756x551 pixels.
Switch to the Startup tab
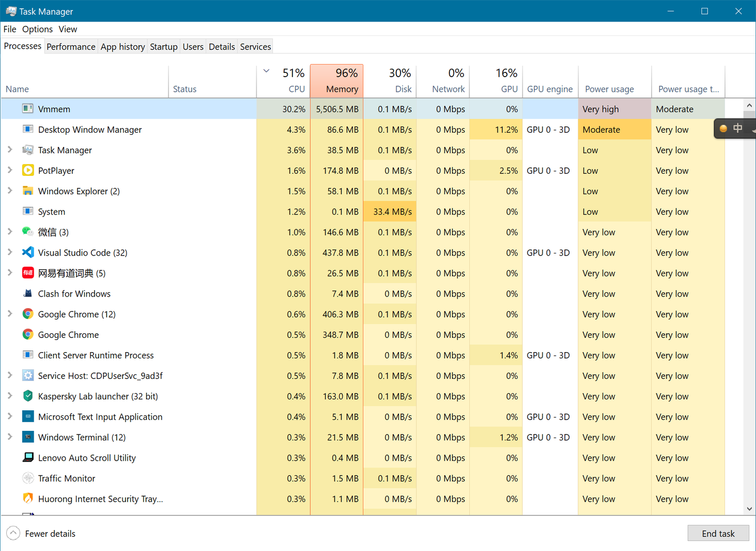164,47
